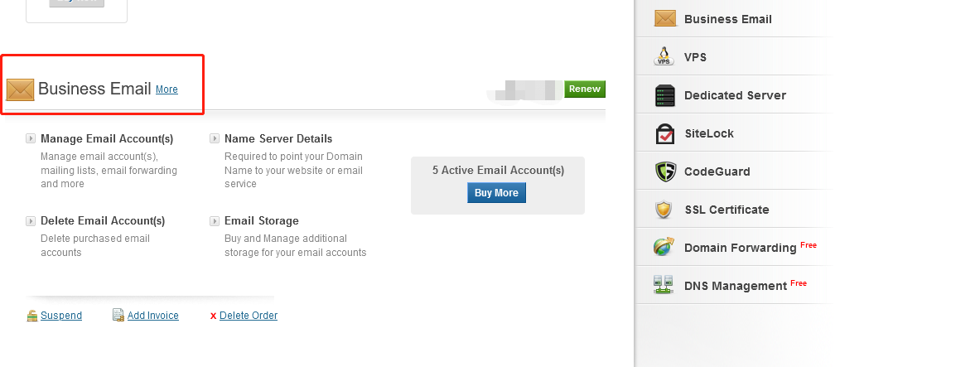Click the Delete Order link
The width and height of the screenshot is (980, 367).
click(248, 316)
